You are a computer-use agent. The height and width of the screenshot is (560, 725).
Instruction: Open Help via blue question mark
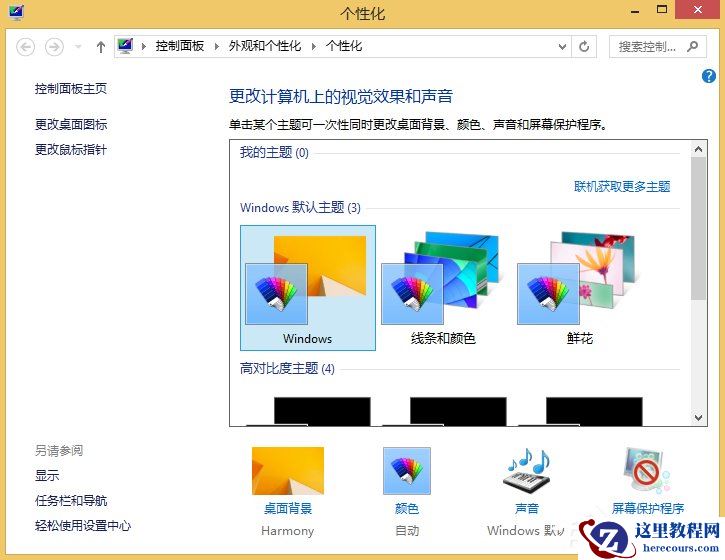(x=708, y=76)
